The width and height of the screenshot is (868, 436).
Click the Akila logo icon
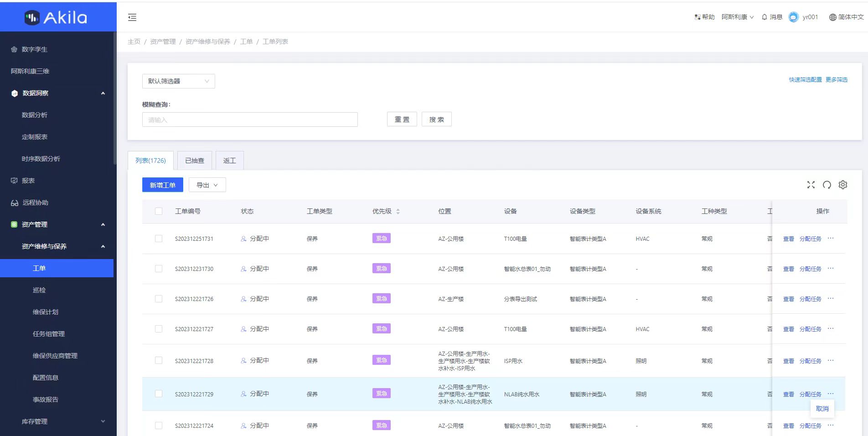(x=32, y=17)
